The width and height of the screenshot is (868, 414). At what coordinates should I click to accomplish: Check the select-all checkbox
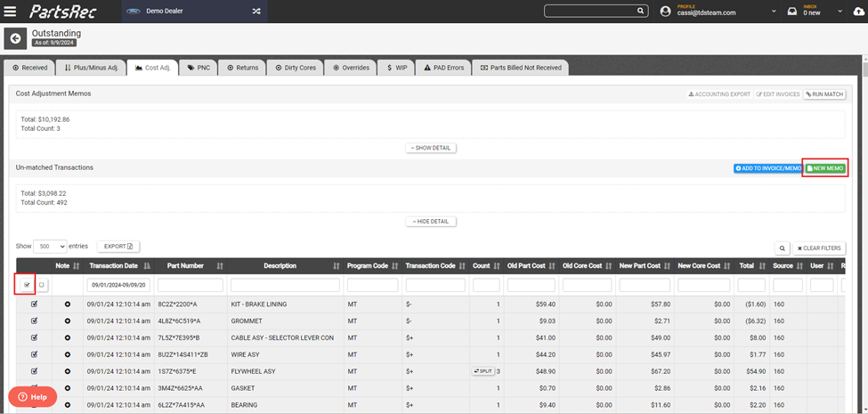(27, 285)
